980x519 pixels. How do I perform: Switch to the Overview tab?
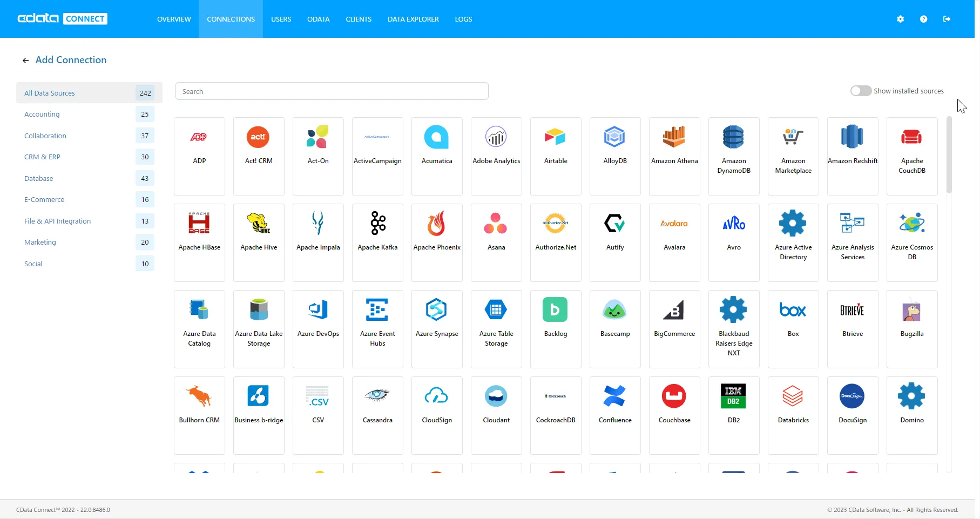(x=173, y=19)
